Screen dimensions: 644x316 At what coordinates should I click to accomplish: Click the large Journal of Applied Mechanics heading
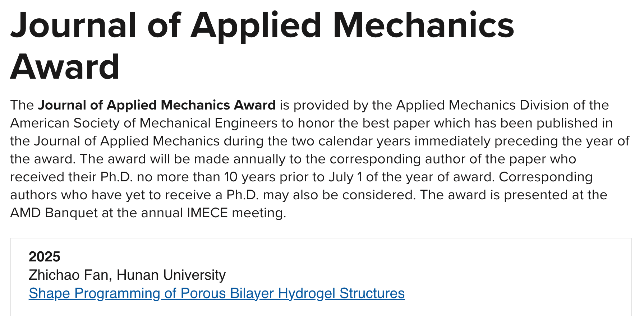(x=262, y=25)
